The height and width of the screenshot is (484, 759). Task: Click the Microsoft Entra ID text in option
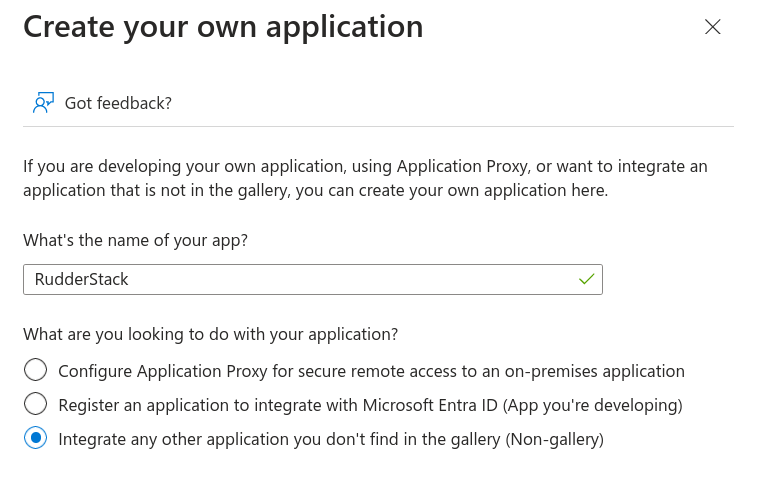tap(430, 405)
